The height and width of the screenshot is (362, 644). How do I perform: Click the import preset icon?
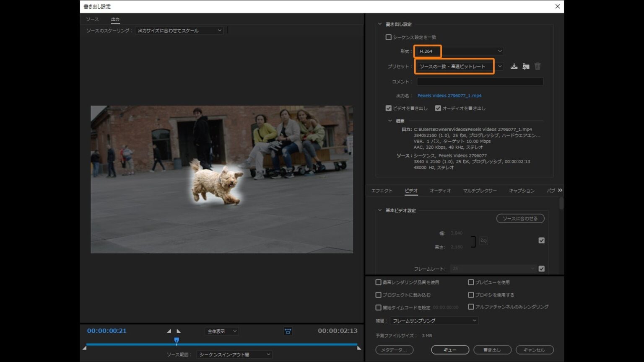click(x=526, y=66)
